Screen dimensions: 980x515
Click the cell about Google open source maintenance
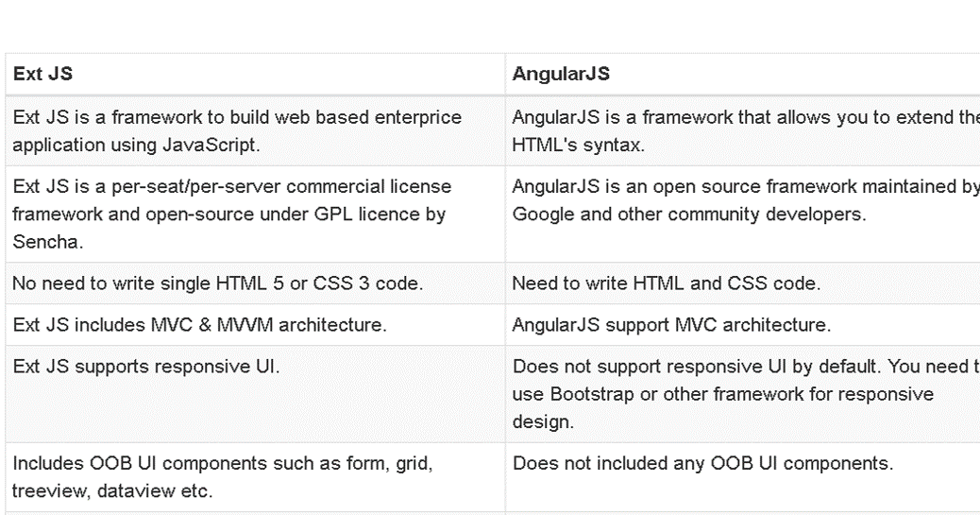tap(742, 214)
